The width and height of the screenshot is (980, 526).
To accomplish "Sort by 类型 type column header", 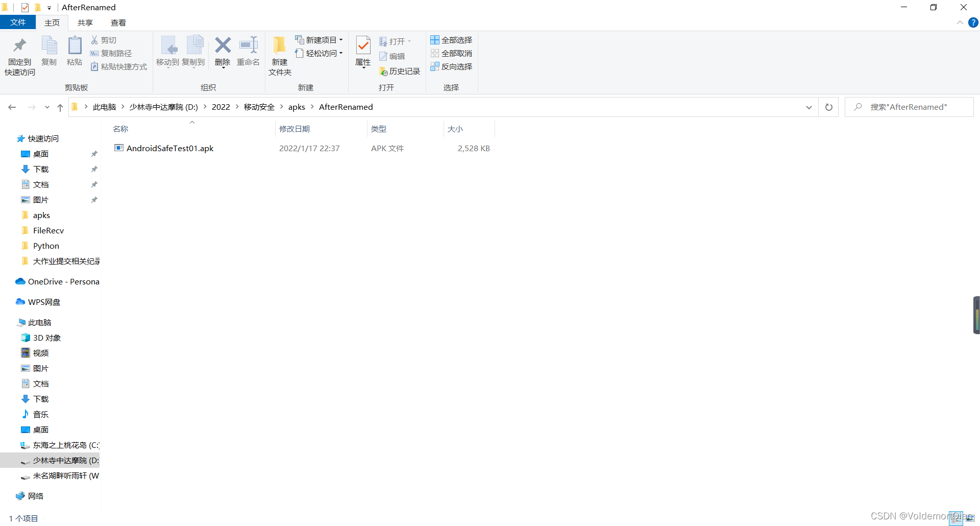I will [x=405, y=129].
